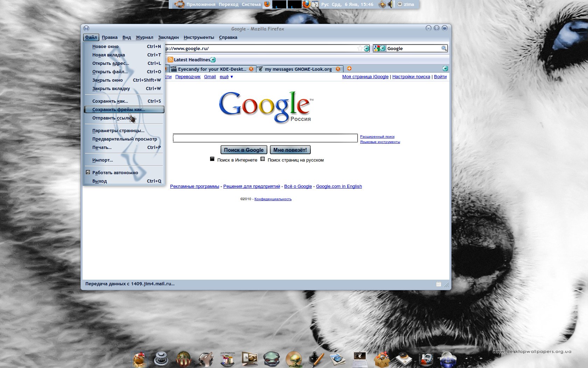Open the address bar history dropdown arrow
588x368 pixels.
pos(366,48)
